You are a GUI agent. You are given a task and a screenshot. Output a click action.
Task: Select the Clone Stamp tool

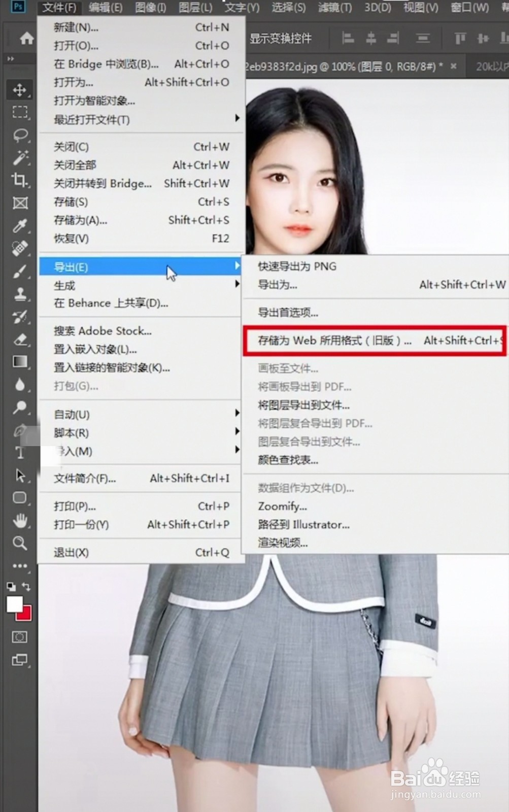[20, 294]
